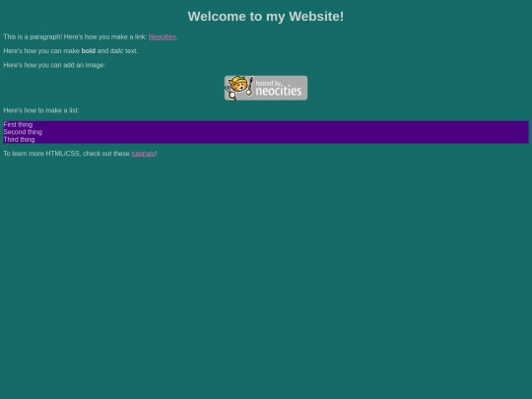The image size is (532, 399).
Task: Click the italic word in paragraph
Action: (x=116, y=51)
